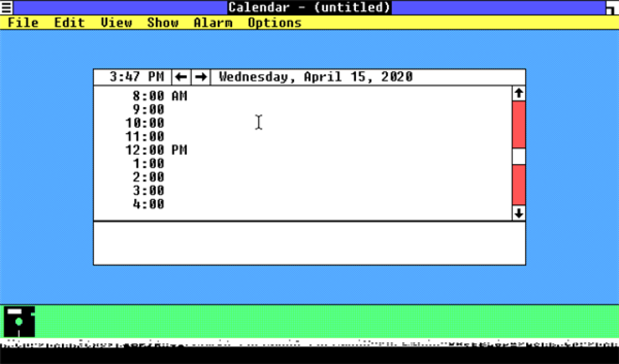619x364 pixels.
Task: Click the minimized disk icon in icon area
Action: [x=19, y=322]
